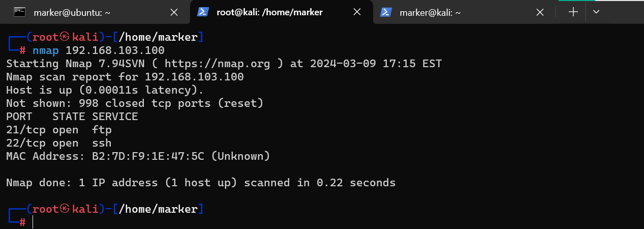
Task: Switch to the marker@kali: ~ tab
Action: click(x=430, y=12)
